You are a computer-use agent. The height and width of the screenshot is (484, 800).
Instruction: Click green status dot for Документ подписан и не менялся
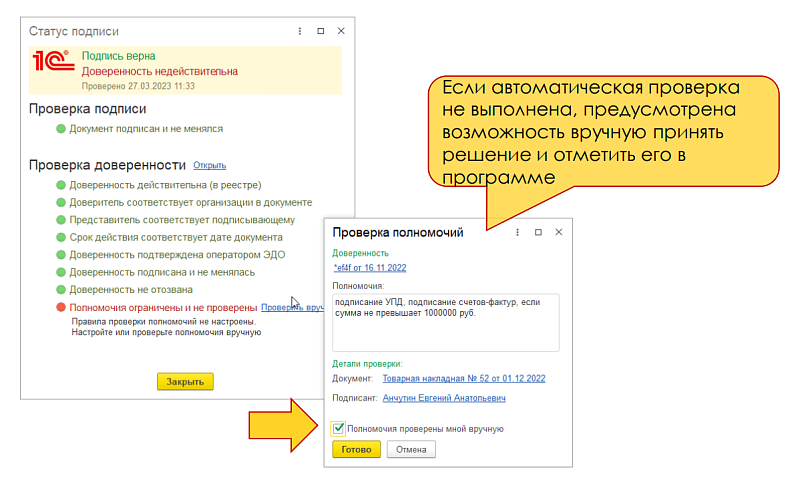(61, 129)
